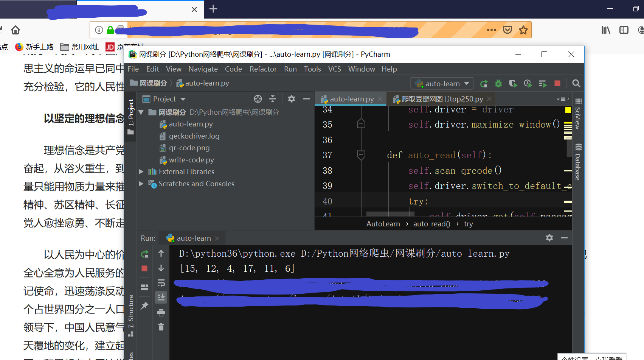Viewport: 644px width, 360px height.
Task: Close the auto-learn Run tab
Action: click(217, 238)
